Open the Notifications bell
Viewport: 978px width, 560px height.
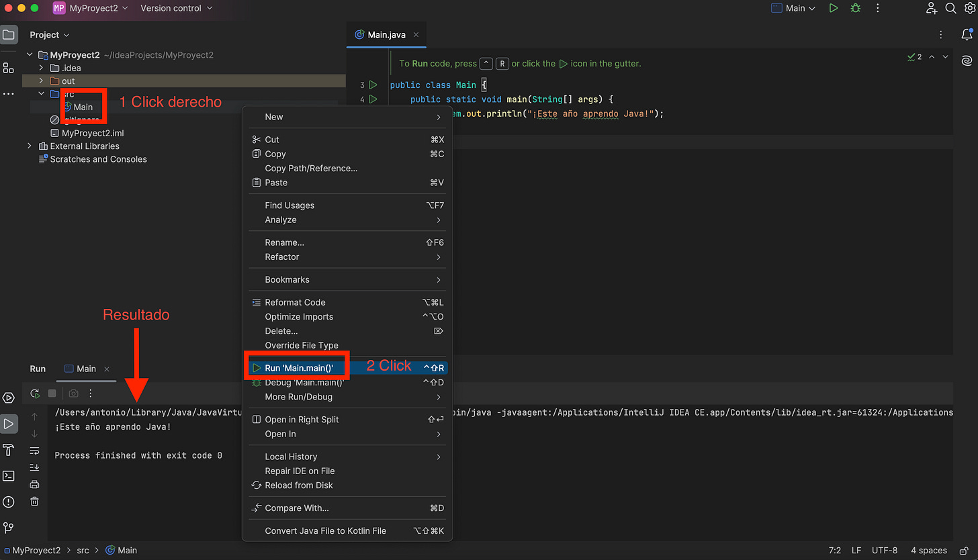click(967, 34)
